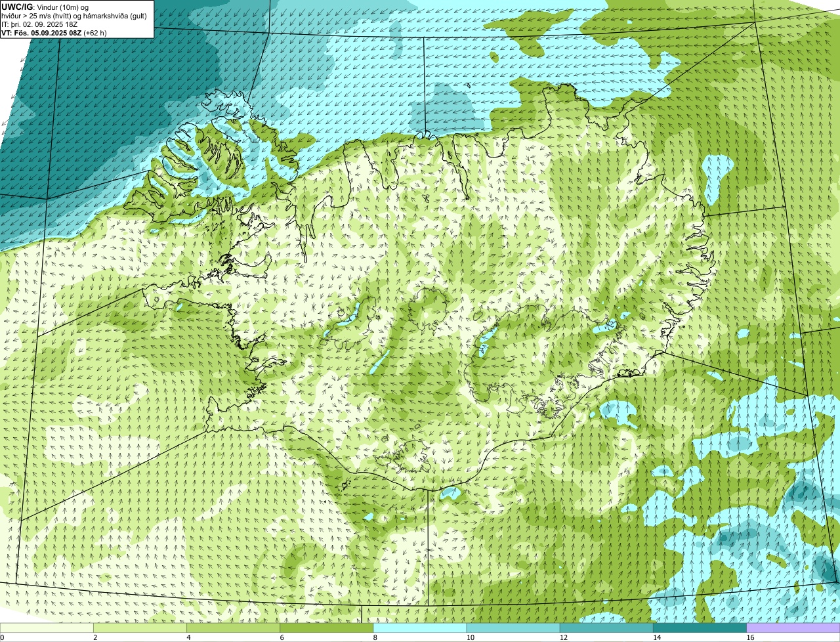This screenshot has height=642, width=840.
Task: Click the 10–12 turquoise legend swatch
Action: (513, 628)
